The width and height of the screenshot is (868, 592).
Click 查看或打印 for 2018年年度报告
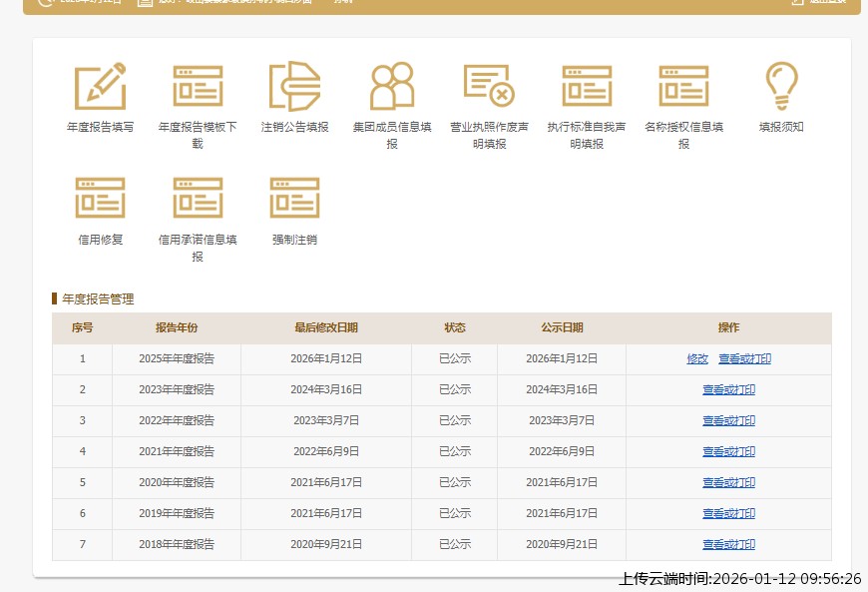728,545
